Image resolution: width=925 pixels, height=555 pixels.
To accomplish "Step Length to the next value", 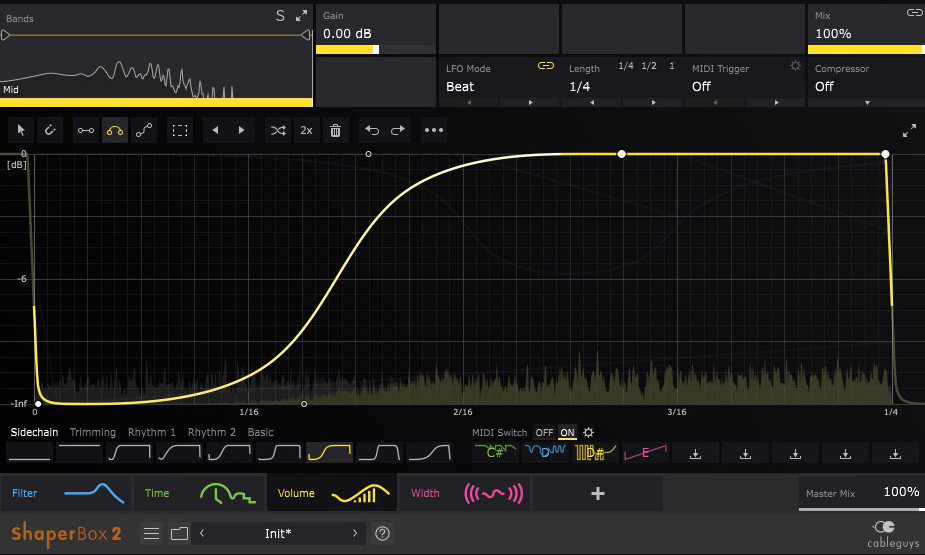I will click(x=653, y=103).
